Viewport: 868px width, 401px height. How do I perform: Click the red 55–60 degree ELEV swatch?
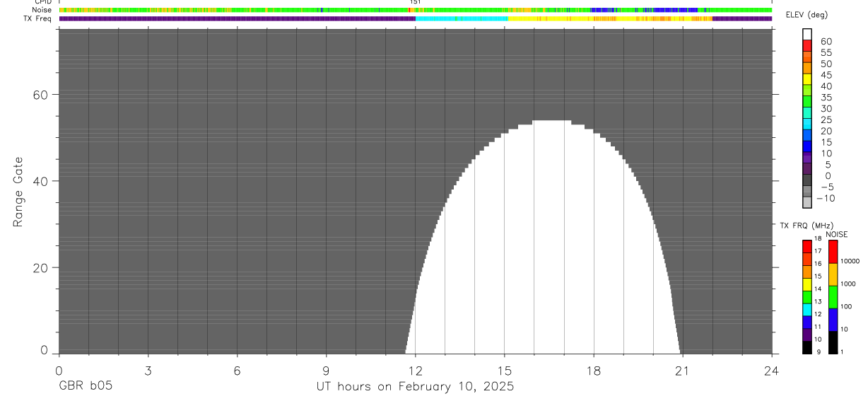(x=807, y=45)
